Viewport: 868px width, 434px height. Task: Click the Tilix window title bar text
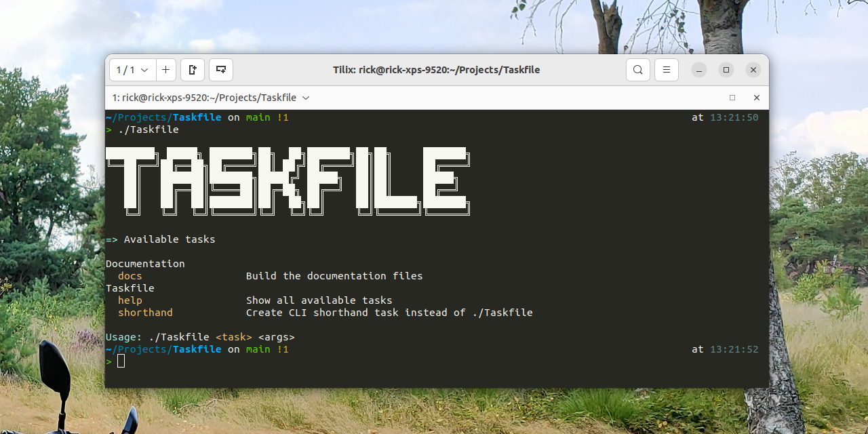coord(437,70)
